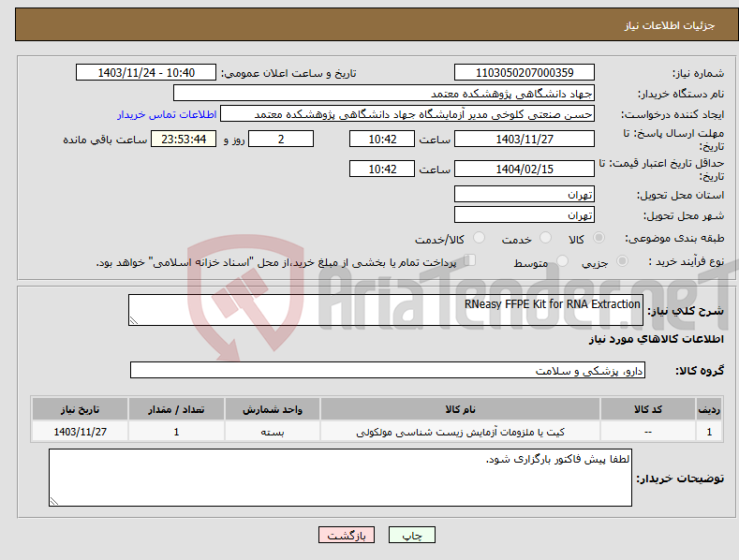This screenshot has width=739, height=560.
Task: Select the جزیی purchase type radio
Action: tap(622, 260)
